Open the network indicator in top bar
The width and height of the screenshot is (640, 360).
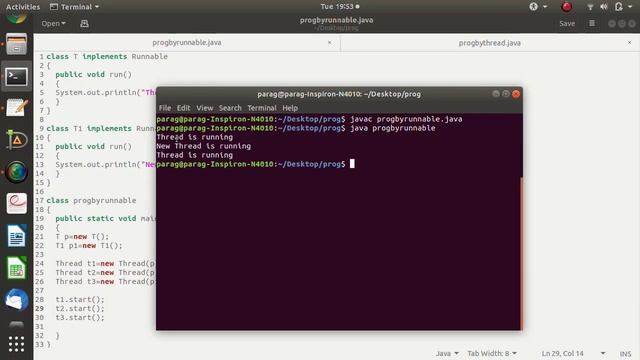point(590,7)
